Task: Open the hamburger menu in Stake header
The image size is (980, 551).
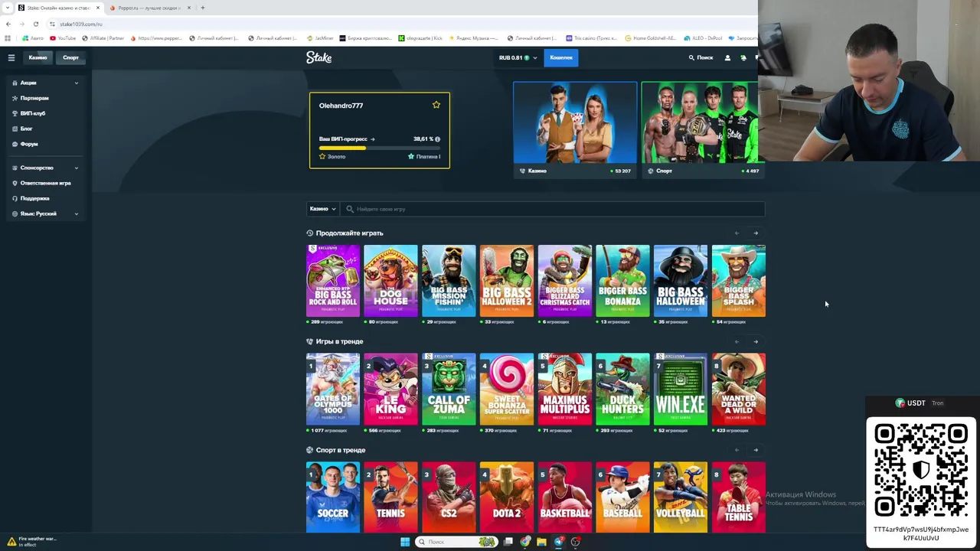Action: [11, 57]
